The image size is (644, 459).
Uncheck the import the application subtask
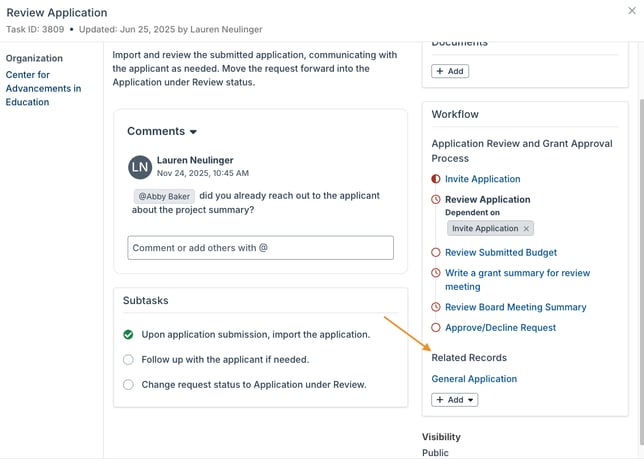click(x=128, y=335)
